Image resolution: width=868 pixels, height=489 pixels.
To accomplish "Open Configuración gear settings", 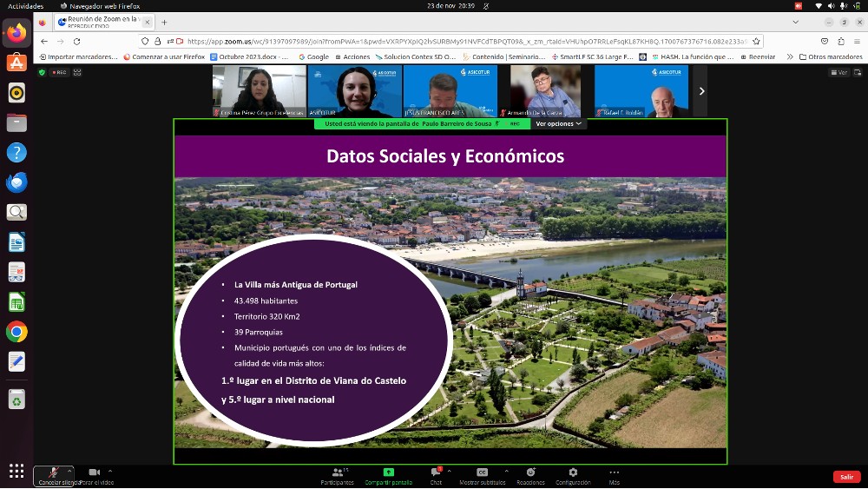I will pyautogui.click(x=573, y=472).
